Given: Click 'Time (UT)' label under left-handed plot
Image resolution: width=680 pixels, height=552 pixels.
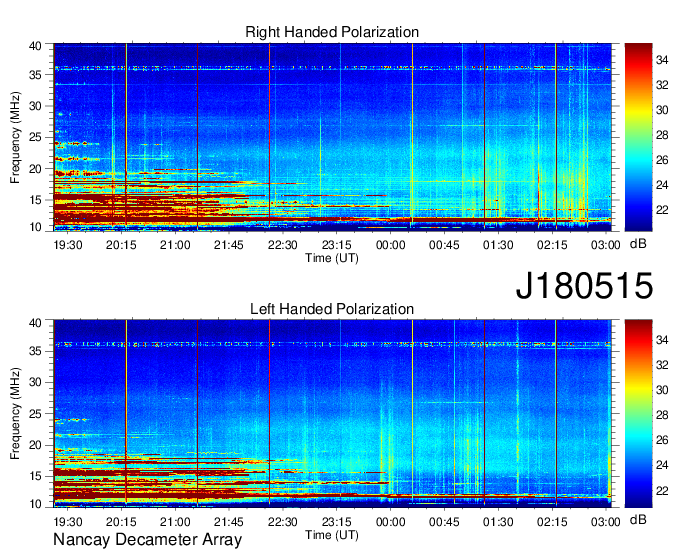Looking at the screenshot, I should click(332, 535).
